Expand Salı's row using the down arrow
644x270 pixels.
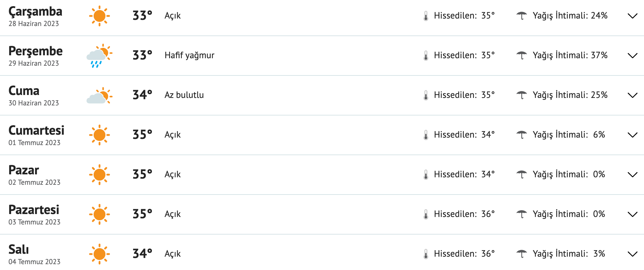632,253
